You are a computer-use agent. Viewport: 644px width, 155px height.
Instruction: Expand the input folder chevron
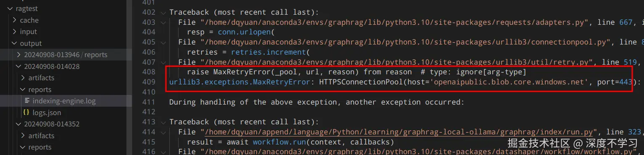tap(14, 32)
